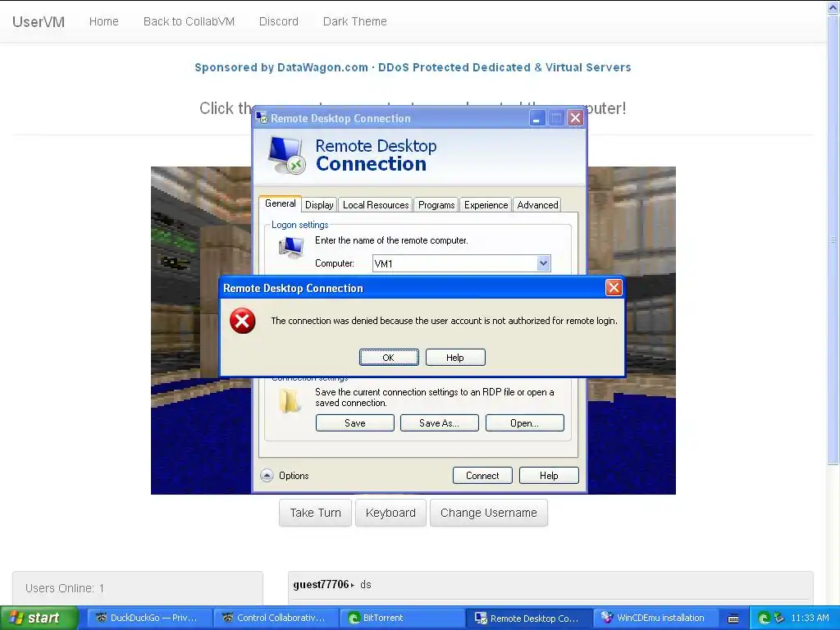Viewport: 840px width, 630px height.
Task: Click the green BitTorrent tray icon
Action: [765, 618]
